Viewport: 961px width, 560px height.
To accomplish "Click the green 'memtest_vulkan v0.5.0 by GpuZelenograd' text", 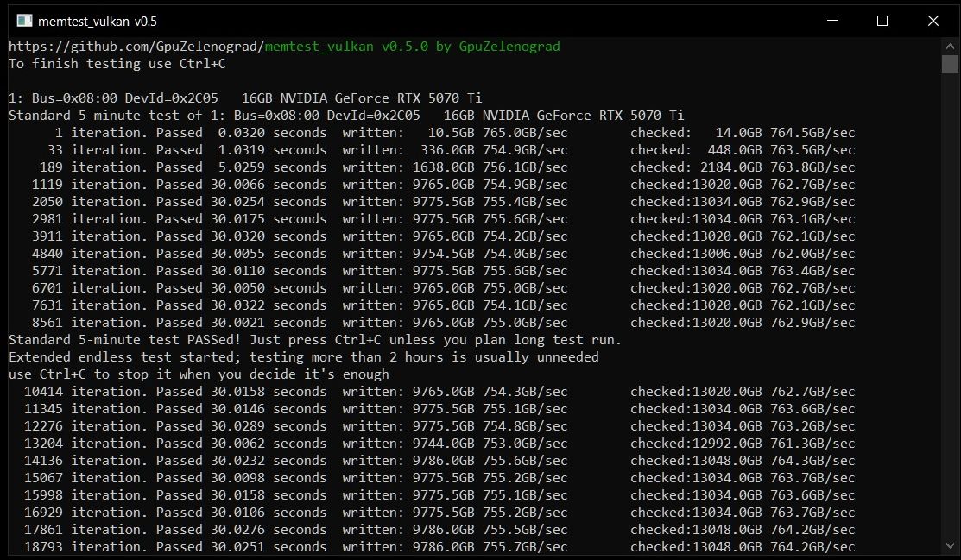I will pyautogui.click(x=413, y=47).
